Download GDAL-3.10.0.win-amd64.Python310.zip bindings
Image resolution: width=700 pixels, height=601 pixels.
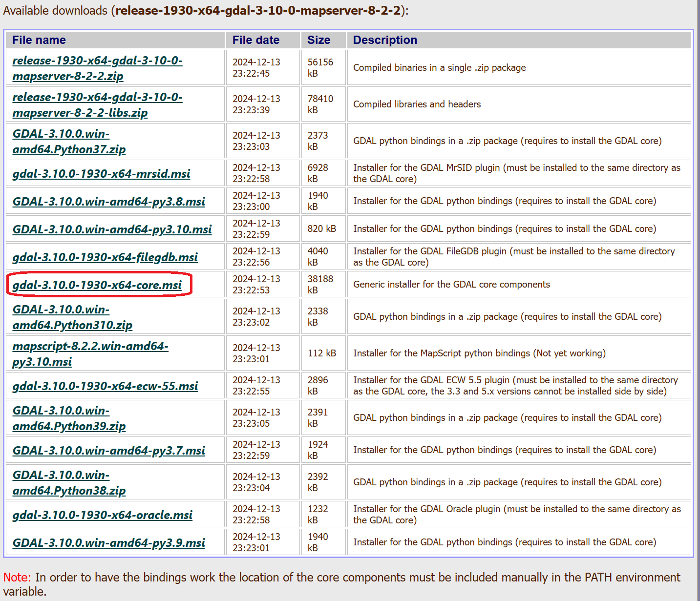[x=72, y=317]
